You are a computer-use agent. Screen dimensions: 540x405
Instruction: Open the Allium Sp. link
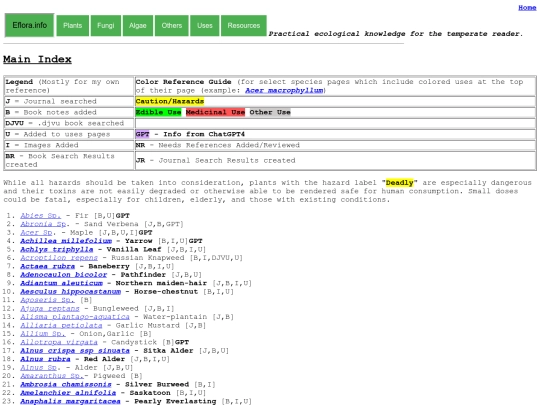pyautogui.click(x=43, y=334)
